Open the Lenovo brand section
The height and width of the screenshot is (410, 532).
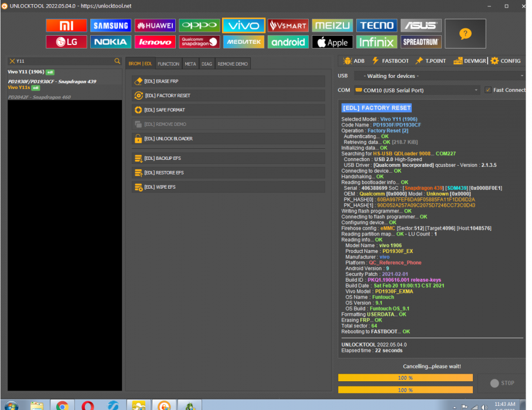155,42
